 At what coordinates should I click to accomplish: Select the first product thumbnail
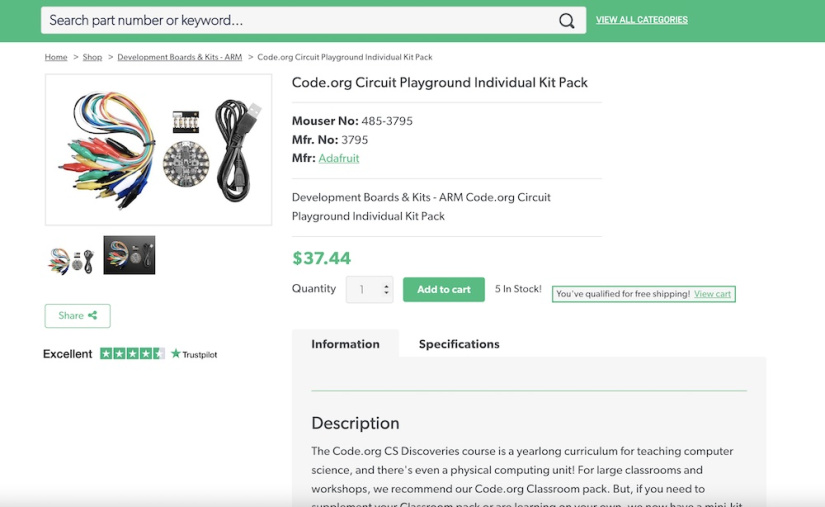pyautogui.click(x=71, y=256)
